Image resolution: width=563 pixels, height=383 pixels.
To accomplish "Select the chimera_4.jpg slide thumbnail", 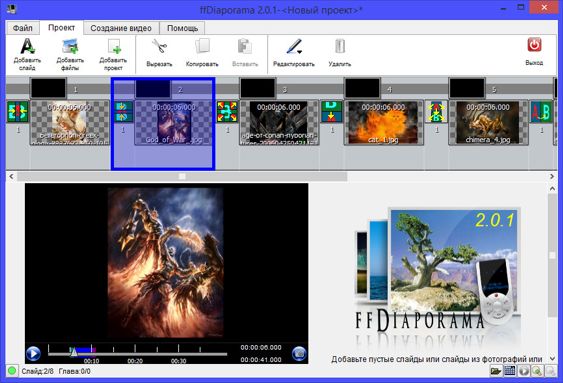I will coord(488,123).
